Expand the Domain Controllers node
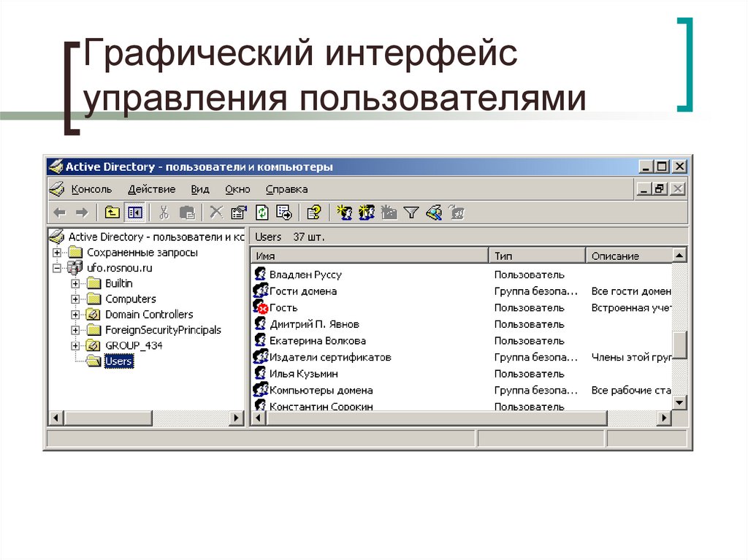 (x=75, y=314)
